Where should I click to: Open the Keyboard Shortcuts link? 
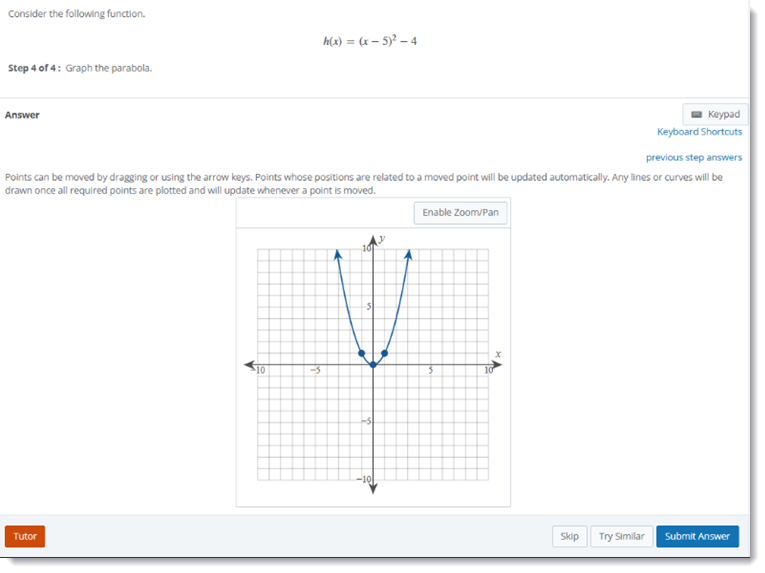pos(699,132)
